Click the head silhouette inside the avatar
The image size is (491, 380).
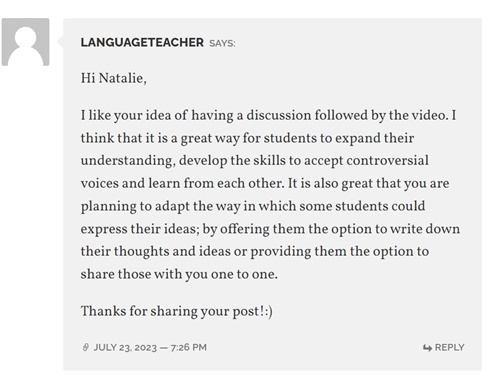point(25,37)
